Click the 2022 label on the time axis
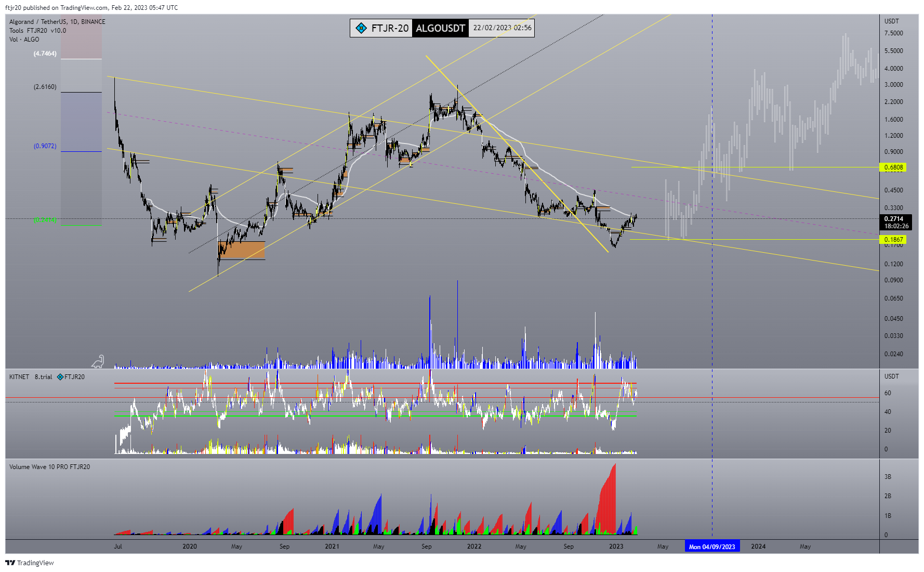This screenshot has width=924, height=572. (474, 547)
